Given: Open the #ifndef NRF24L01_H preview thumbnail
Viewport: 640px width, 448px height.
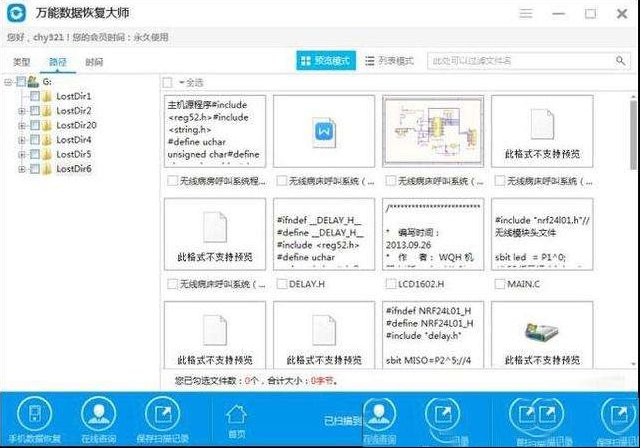Looking at the screenshot, I should [x=433, y=335].
